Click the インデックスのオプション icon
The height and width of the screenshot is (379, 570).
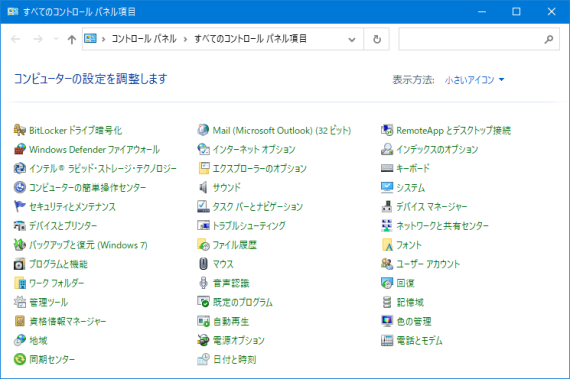(x=387, y=149)
